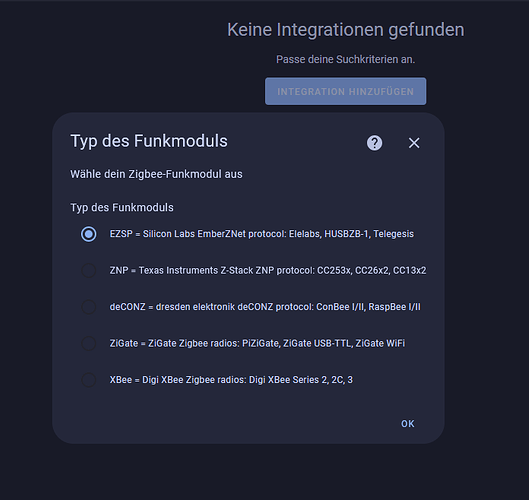Pick the XBee Digi radios radio button
Image resolution: width=529 pixels, height=500 pixels.
[89, 380]
